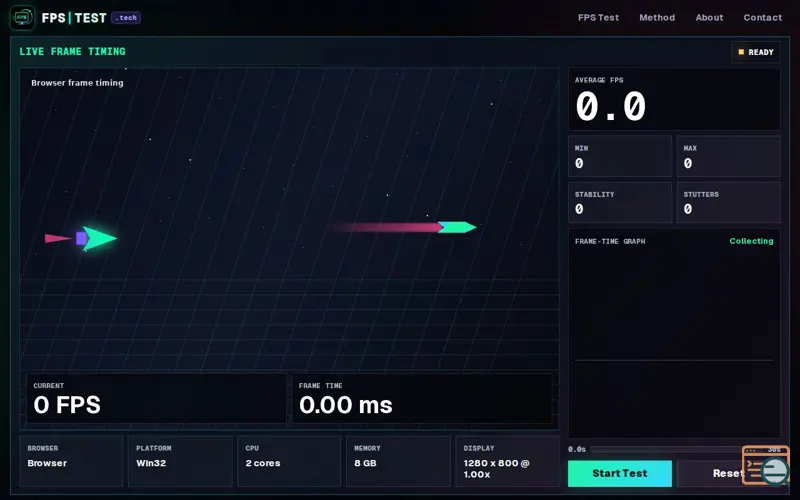
Task: Click the FPS Test logo icon
Action: pyautogui.click(x=22, y=18)
